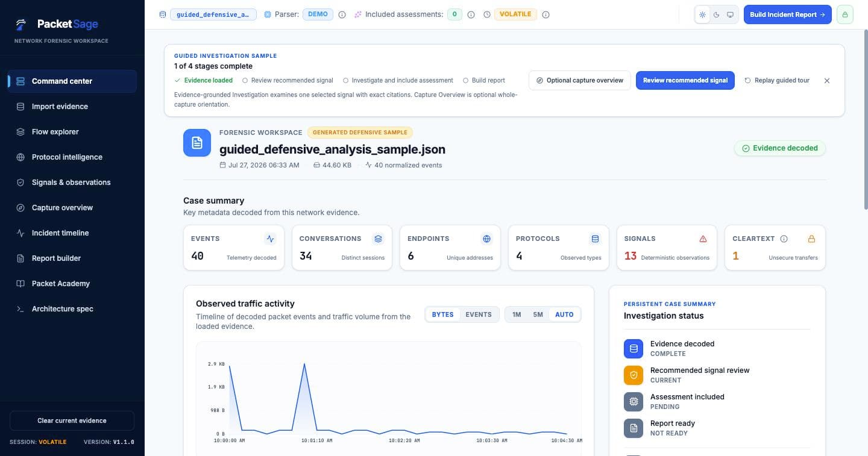The image size is (868, 456).
Task: Click Clear current evidence button
Action: 72,420
